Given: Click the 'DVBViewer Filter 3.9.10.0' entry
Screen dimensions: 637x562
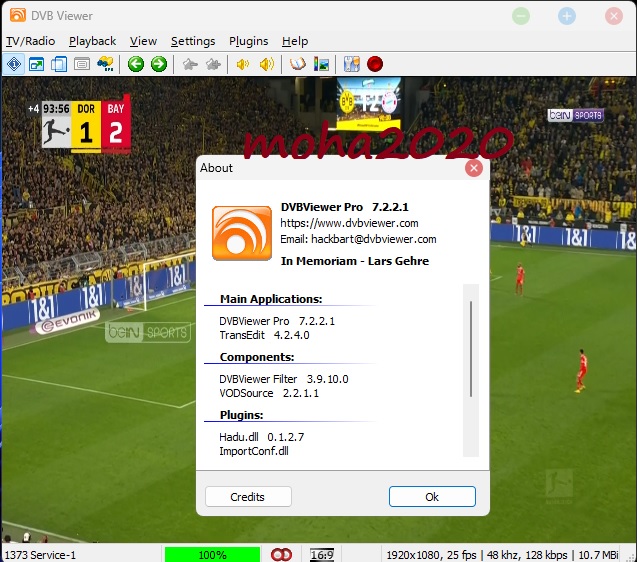Looking at the screenshot, I should click(284, 379).
